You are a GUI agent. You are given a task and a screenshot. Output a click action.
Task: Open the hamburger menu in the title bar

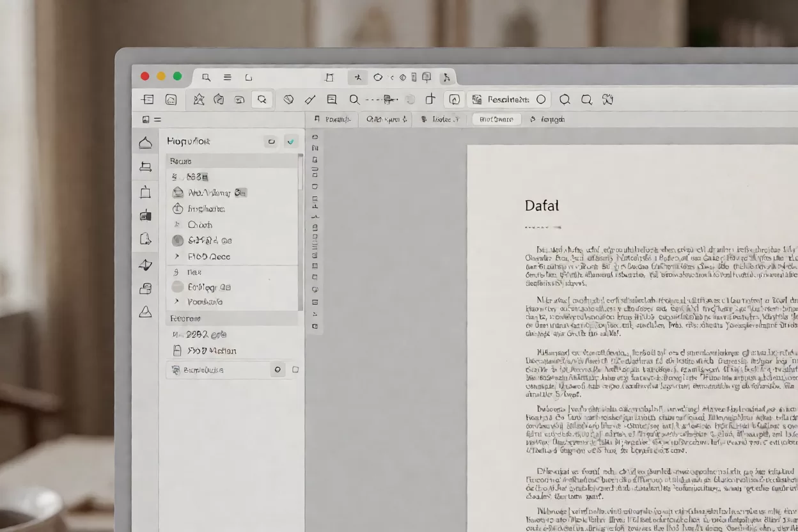pos(227,77)
